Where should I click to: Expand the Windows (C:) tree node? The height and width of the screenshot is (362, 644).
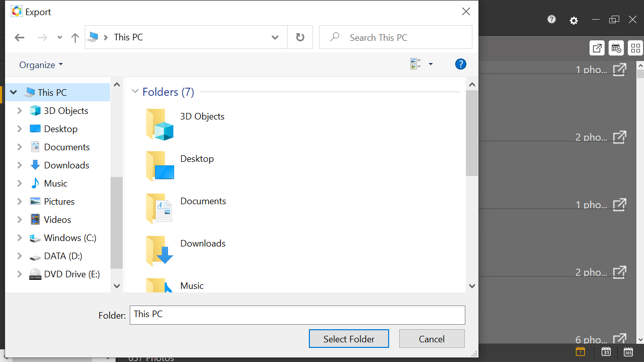pyautogui.click(x=20, y=238)
